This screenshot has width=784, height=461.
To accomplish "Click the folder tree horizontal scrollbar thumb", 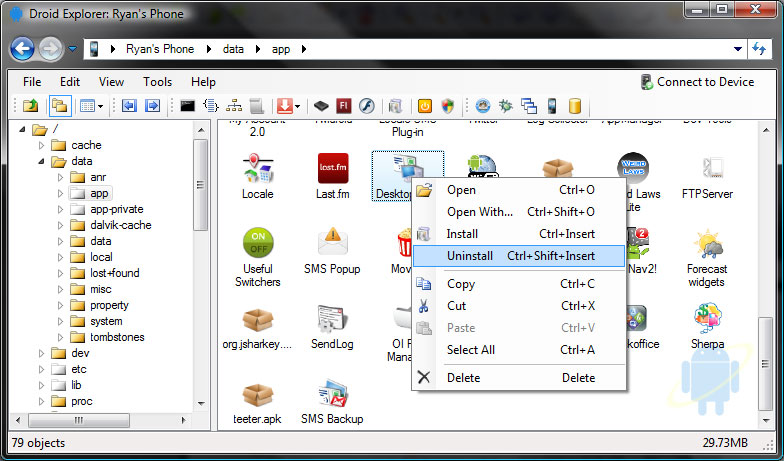I will pos(79,420).
